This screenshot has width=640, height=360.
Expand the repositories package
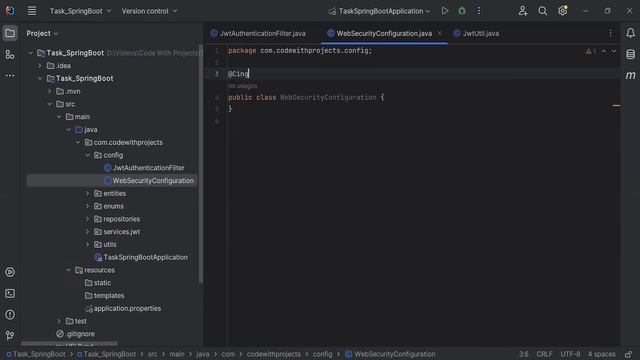coord(87,219)
